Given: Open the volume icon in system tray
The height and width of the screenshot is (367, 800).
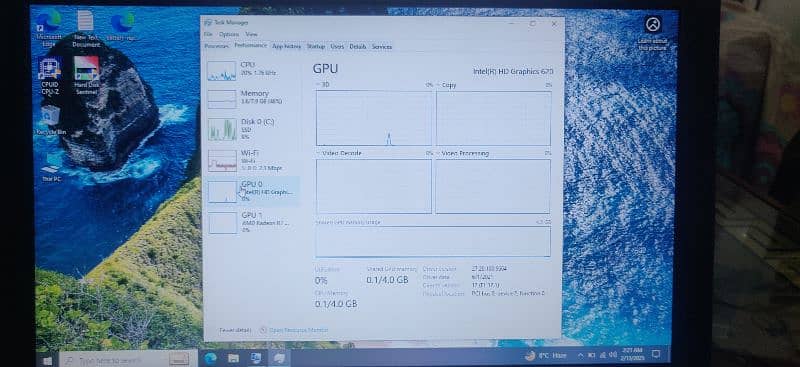Looking at the screenshot, I should [612, 354].
